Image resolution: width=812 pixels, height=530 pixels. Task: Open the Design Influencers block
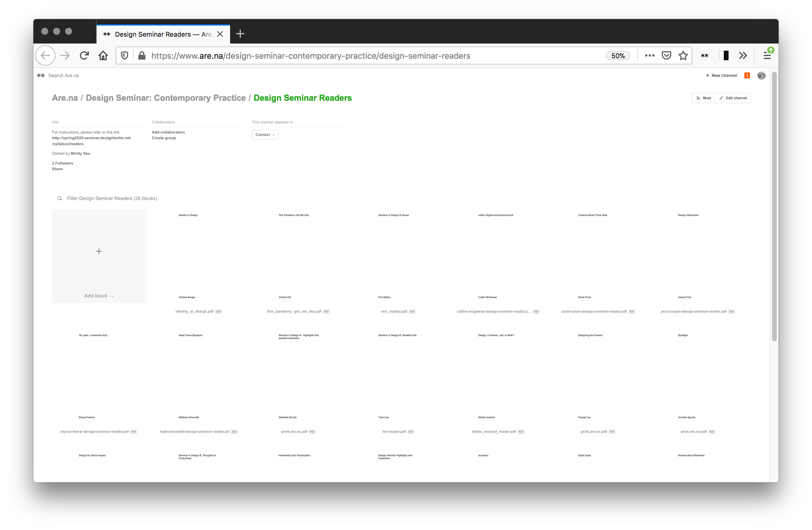(698, 256)
